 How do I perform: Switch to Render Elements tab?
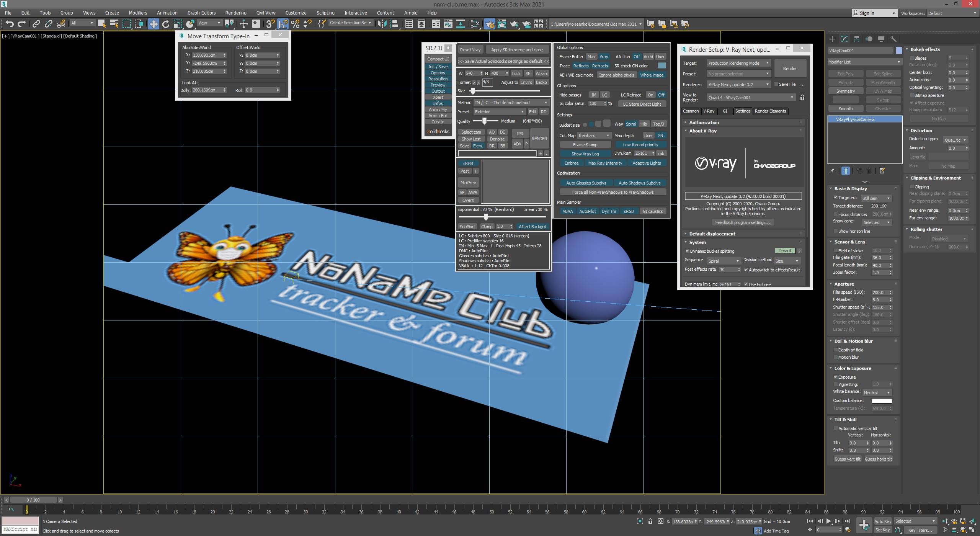(x=770, y=111)
